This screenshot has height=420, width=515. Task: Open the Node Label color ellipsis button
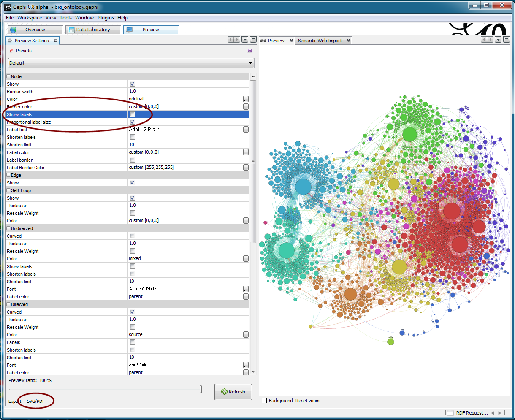pyautogui.click(x=246, y=152)
